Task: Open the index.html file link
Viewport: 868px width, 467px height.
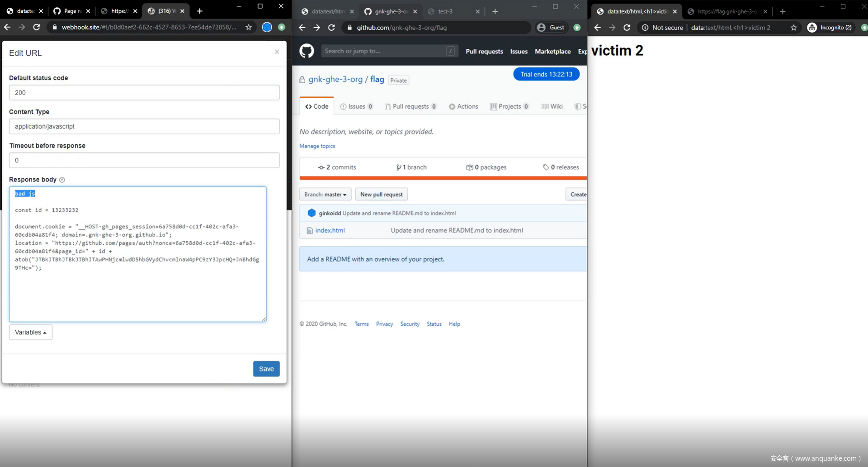Action: pyautogui.click(x=330, y=230)
